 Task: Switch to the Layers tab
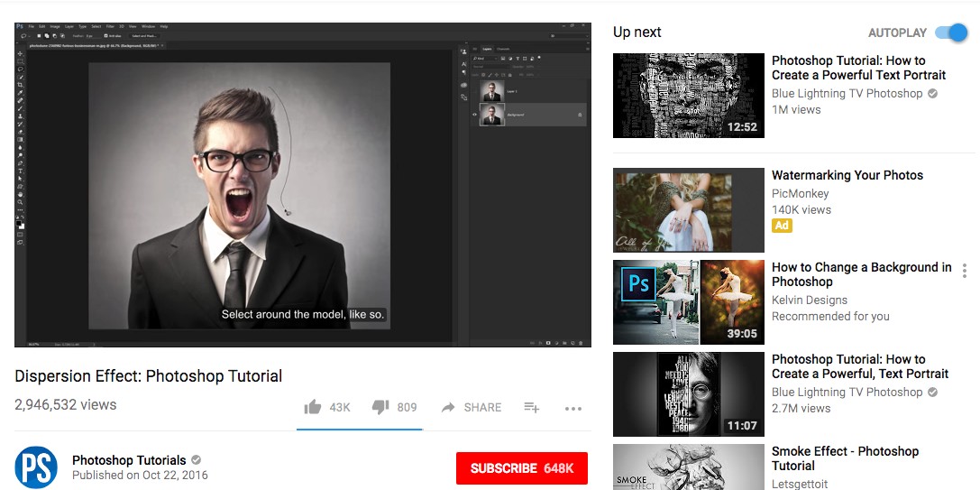click(487, 49)
